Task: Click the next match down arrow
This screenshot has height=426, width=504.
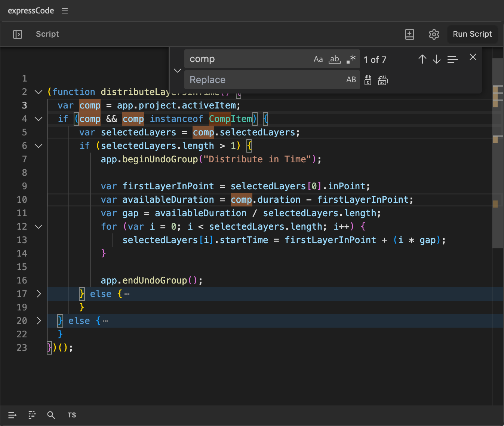Action: click(x=437, y=59)
